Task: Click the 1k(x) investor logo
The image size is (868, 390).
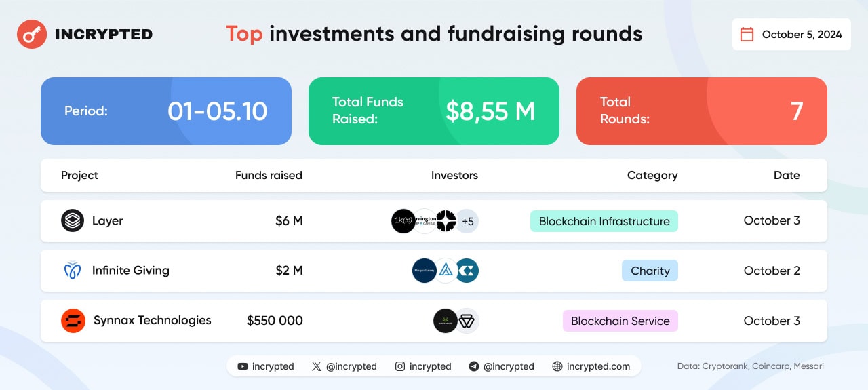Action: coord(403,221)
